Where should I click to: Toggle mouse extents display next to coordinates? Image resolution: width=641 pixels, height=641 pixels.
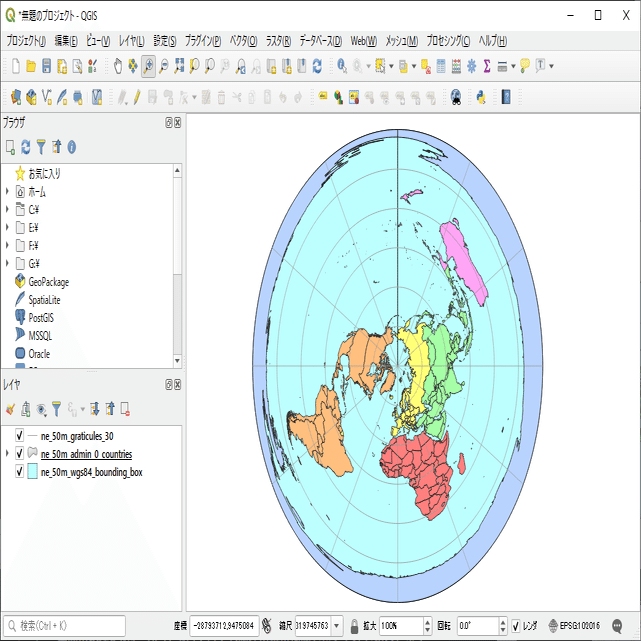[x=267, y=625]
